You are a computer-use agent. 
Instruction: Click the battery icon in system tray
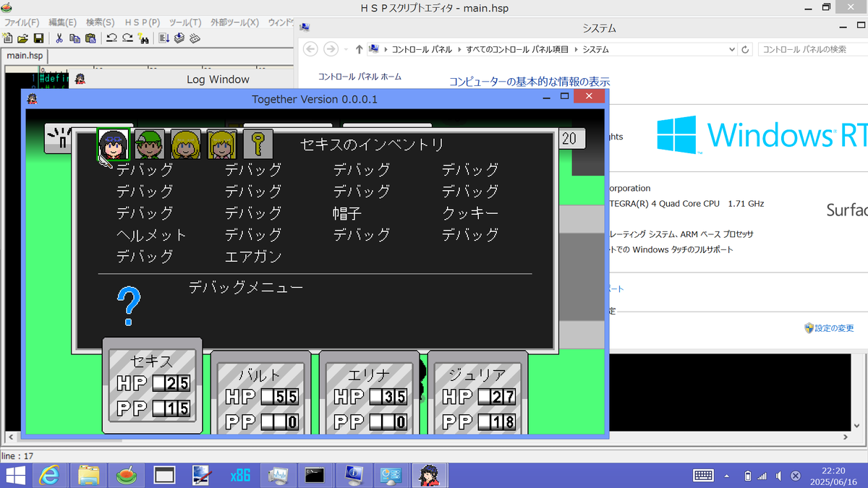(x=747, y=476)
